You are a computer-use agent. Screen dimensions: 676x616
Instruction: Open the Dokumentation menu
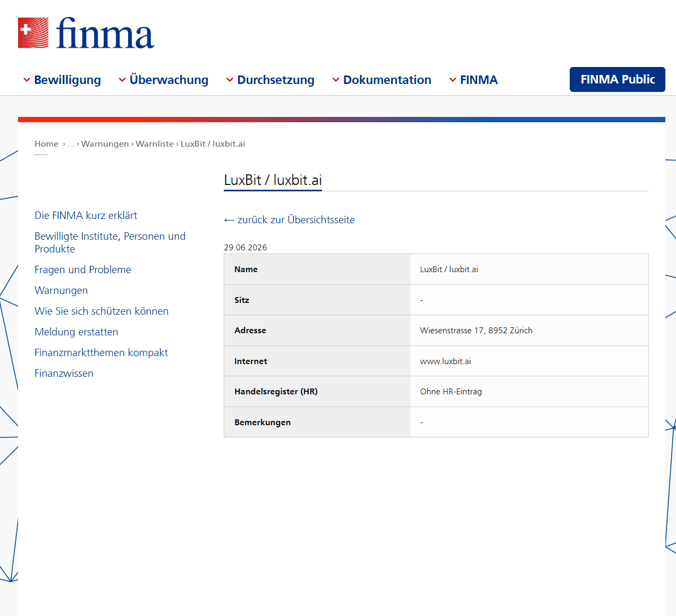(x=387, y=80)
